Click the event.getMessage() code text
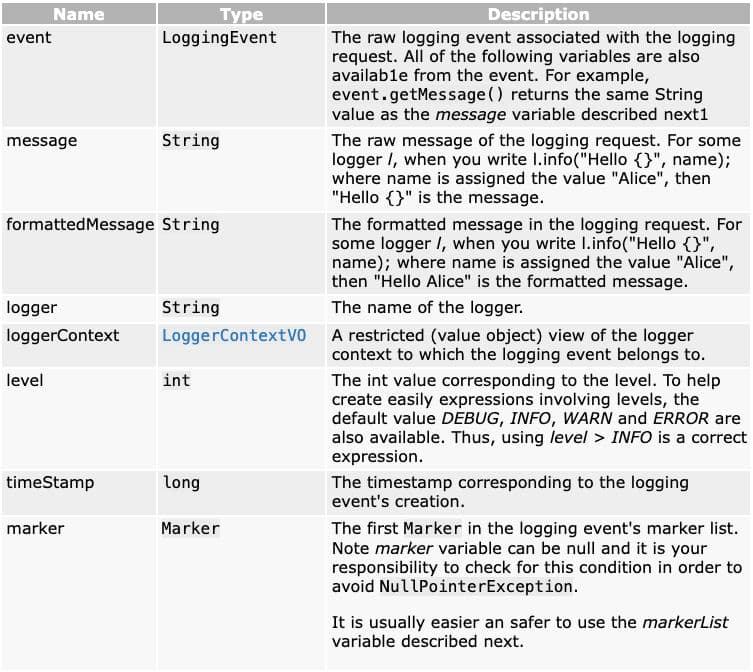The height and width of the screenshot is (672, 753). (x=412, y=96)
